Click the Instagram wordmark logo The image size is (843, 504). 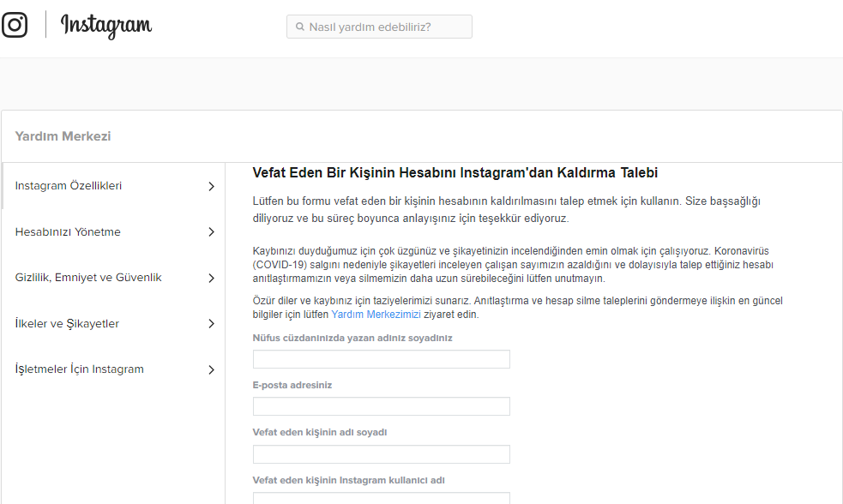(x=106, y=26)
